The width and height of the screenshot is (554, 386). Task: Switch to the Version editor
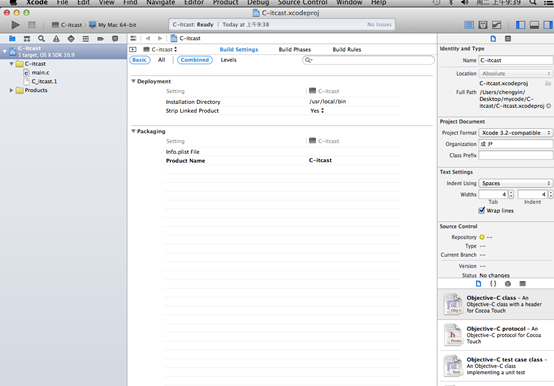coord(496,25)
